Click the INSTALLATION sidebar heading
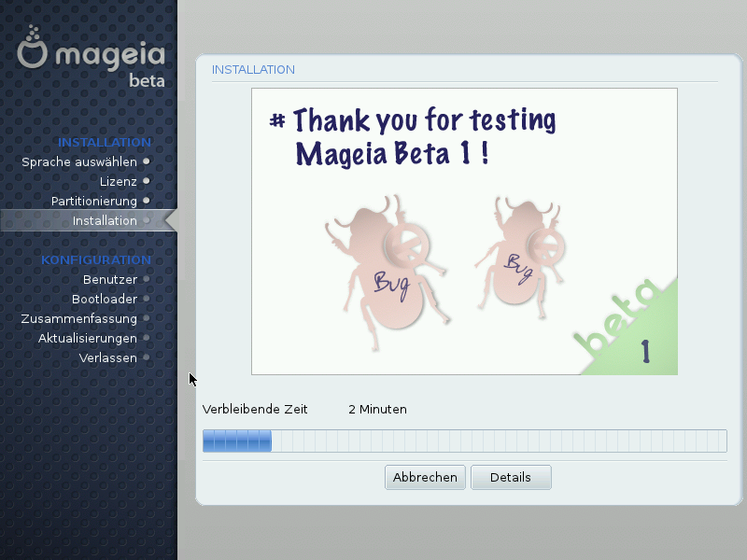Screen dimensions: 747x560 105,143
